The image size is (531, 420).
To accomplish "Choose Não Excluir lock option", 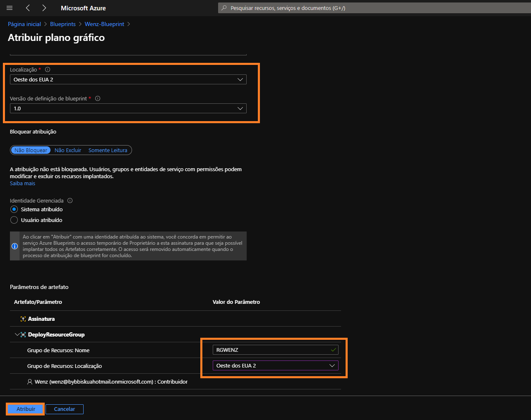I will [x=68, y=150].
